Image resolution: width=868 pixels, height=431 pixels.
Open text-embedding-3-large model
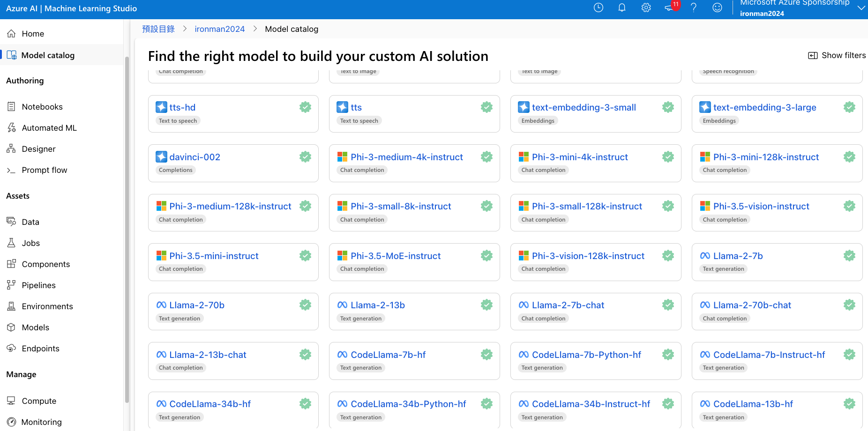[x=765, y=107]
